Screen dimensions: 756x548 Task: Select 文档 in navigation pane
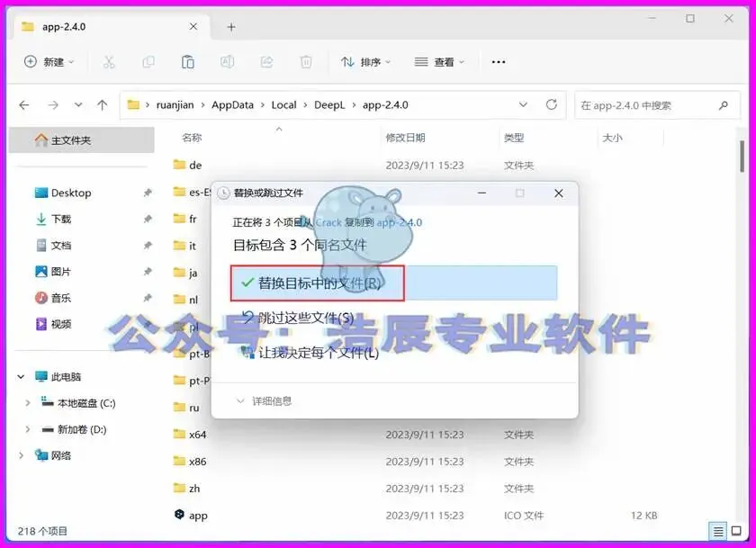(x=53, y=246)
